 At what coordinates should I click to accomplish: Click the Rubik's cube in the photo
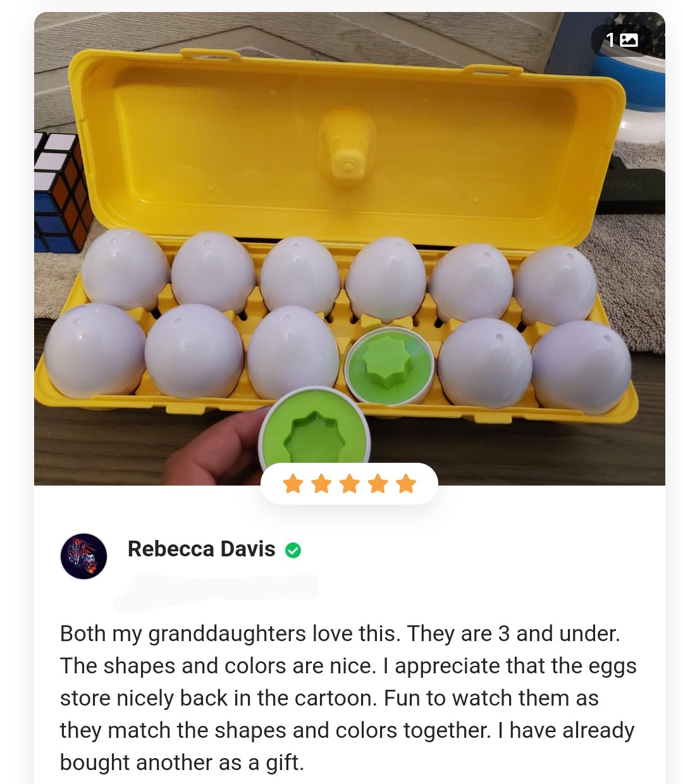61,192
